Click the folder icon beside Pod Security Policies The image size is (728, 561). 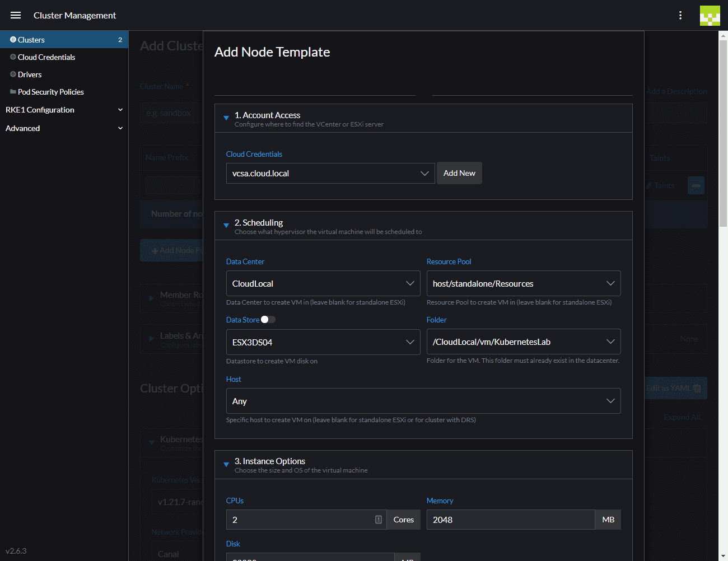[14, 91]
